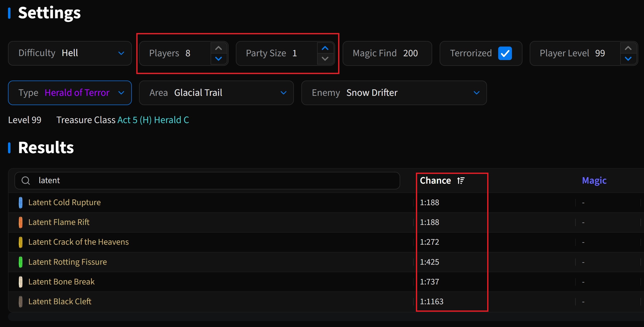Click the Latent Cold Rupture blue icon
The width and height of the screenshot is (644, 327).
click(x=21, y=202)
